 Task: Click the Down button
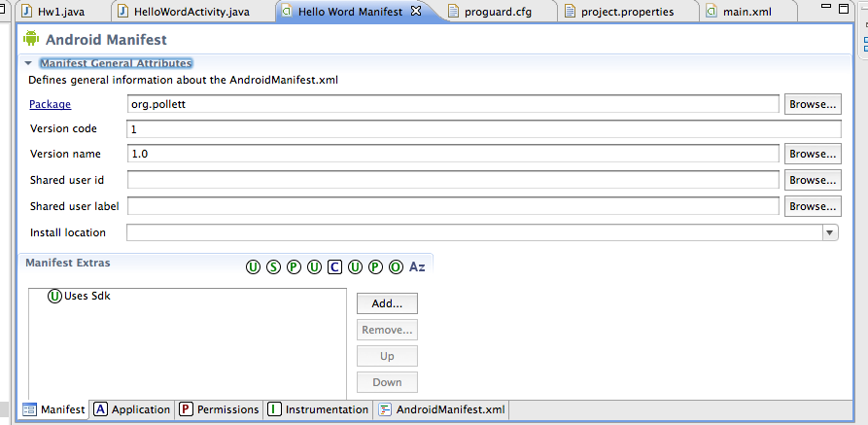pos(387,382)
